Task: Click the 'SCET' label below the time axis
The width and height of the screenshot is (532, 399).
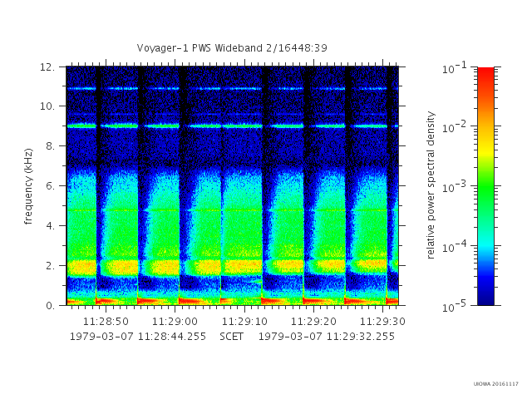Action: (232, 337)
